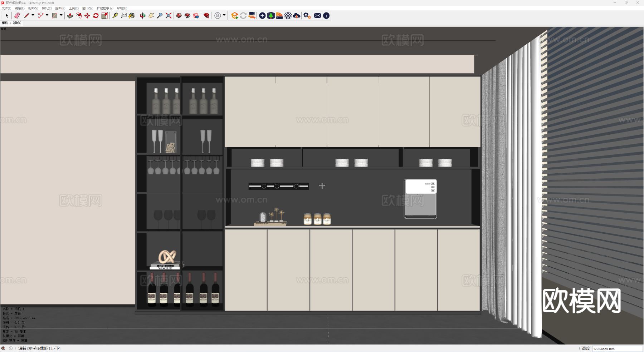Pick the Tape Measure tool
The width and height of the screenshot is (644, 352).
coord(115,15)
